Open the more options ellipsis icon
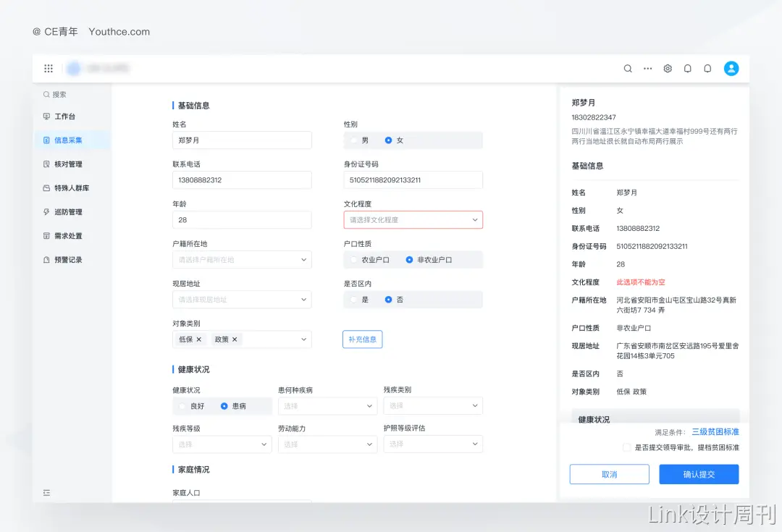The height and width of the screenshot is (532, 782). click(x=648, y=69)
